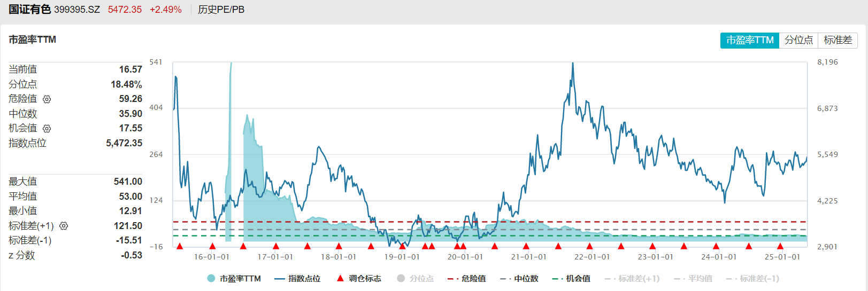Image resolution: width=868 pixels, height=291 pixels.
Task: Toggle 市盈率TTM series in chart legend
Action: point(234,278)
